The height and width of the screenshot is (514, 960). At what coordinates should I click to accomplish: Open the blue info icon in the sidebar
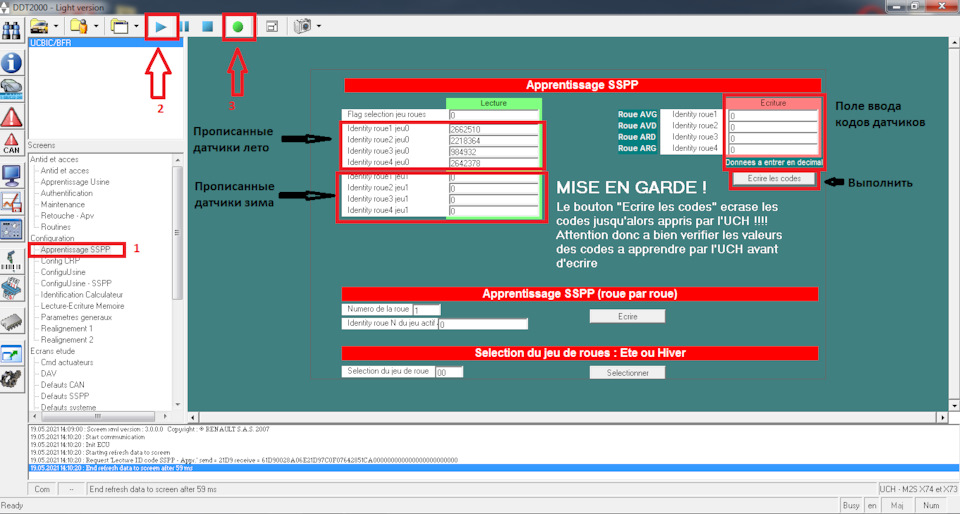click(x=12, y=62)
